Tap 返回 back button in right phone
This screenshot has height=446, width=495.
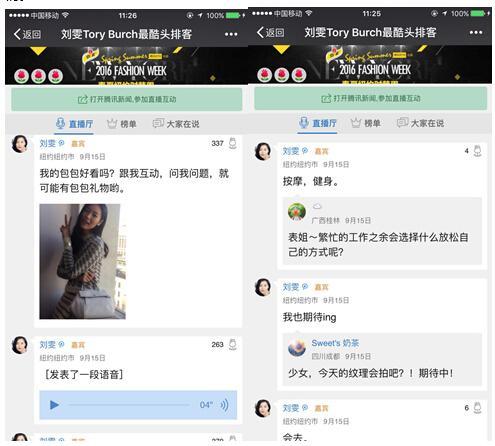(271, 32)
